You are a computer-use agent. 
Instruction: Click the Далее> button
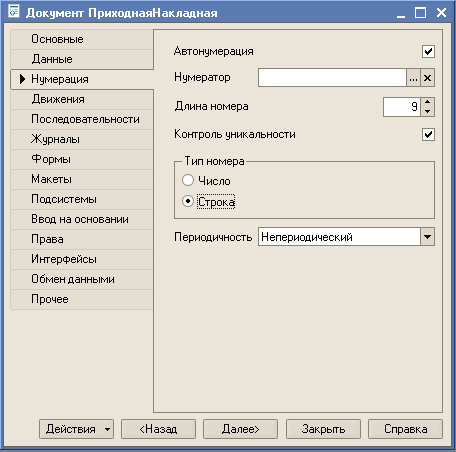click(240, 429)
